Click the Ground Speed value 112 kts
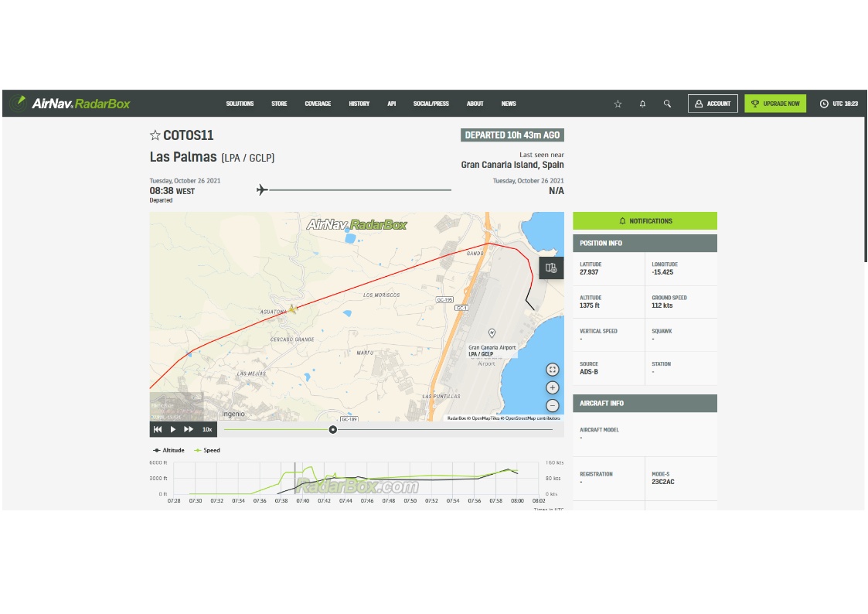This screenshot has height=614, width=868. pos(662,305)
